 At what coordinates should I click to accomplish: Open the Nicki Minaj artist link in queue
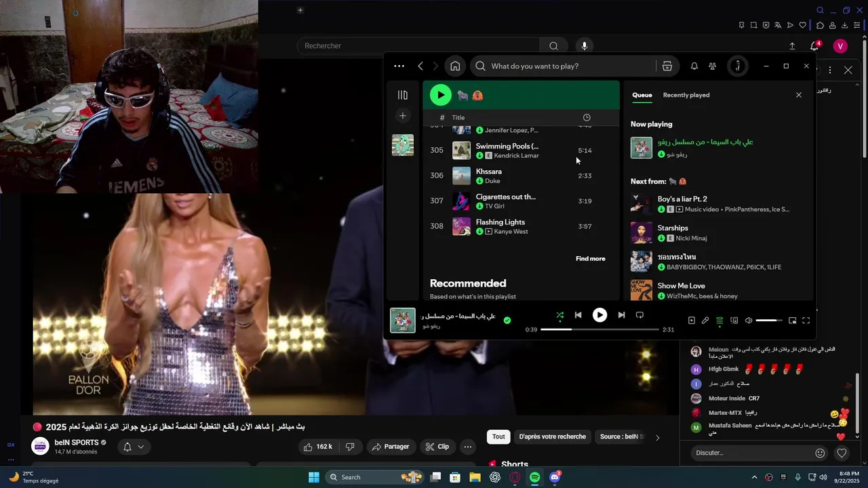tap(691, 239)
